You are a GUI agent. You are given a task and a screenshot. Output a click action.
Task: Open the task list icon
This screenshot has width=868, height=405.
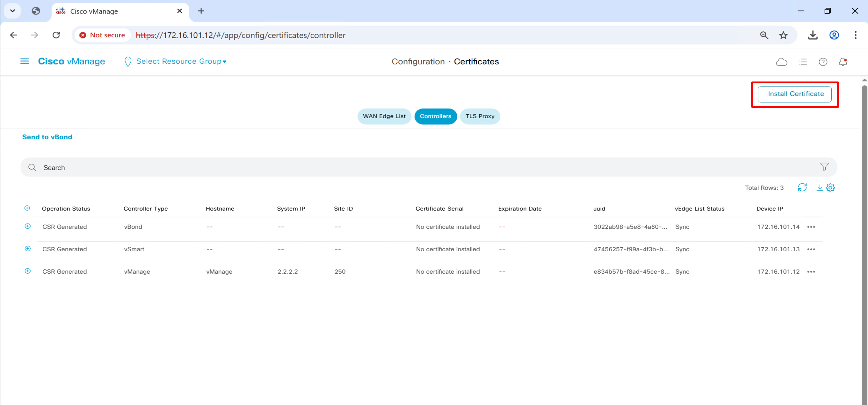[x=803, y=62]
